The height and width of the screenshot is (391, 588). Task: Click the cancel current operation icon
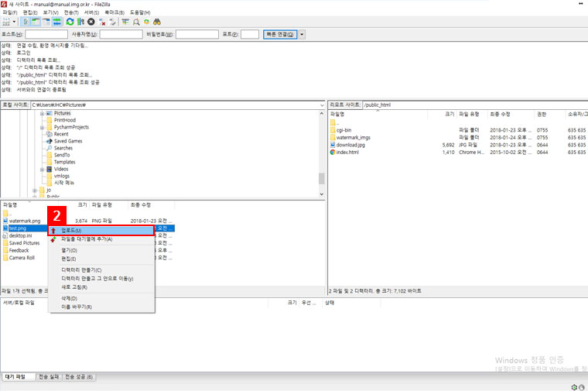pyautogui.click(x=91, y=22)
